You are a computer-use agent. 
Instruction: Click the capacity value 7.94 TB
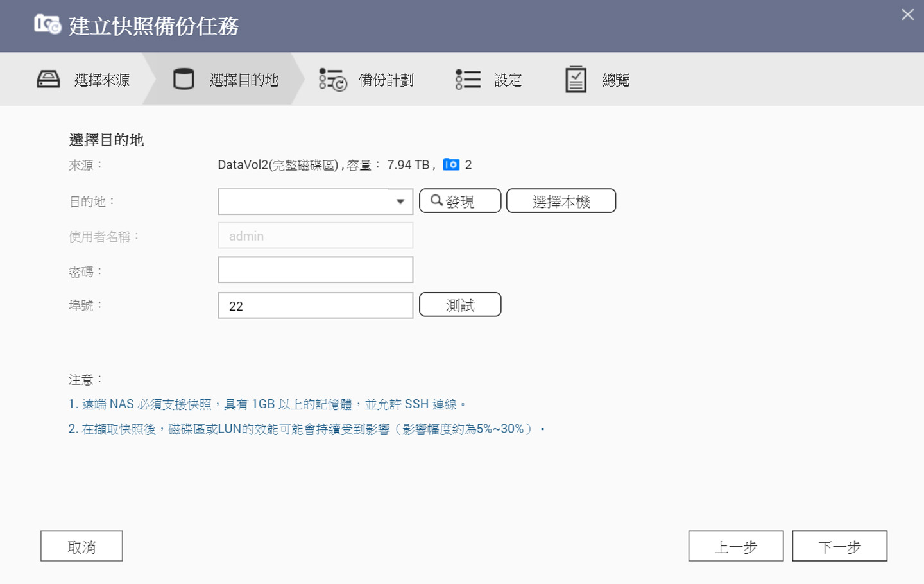pos(408,165)
